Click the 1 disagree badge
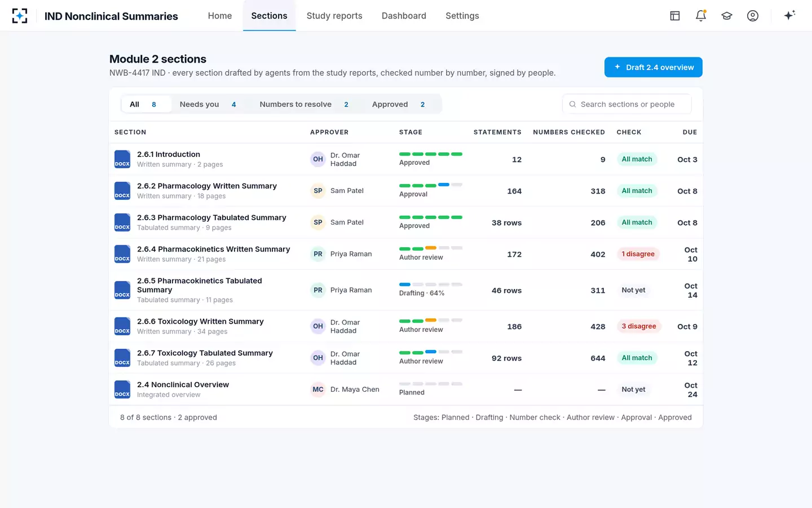 pos(638,254)
